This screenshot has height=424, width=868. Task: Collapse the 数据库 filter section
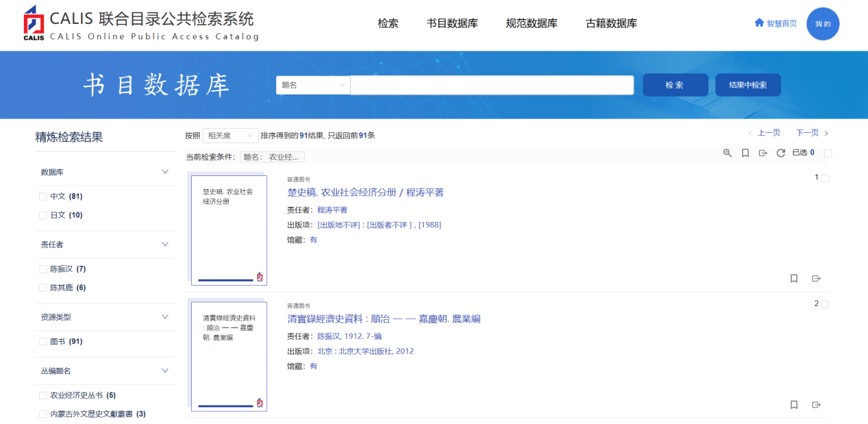coord(164,171)
